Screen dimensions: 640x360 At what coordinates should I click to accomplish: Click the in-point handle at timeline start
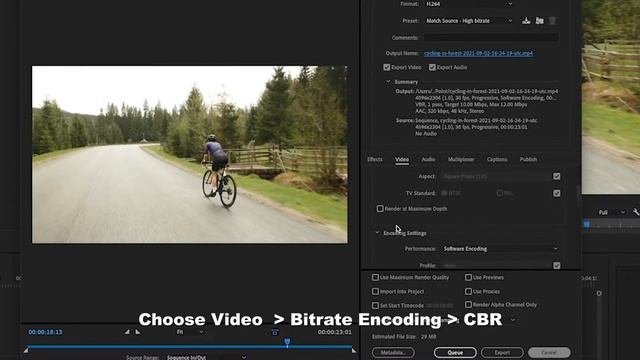[26, 350]
